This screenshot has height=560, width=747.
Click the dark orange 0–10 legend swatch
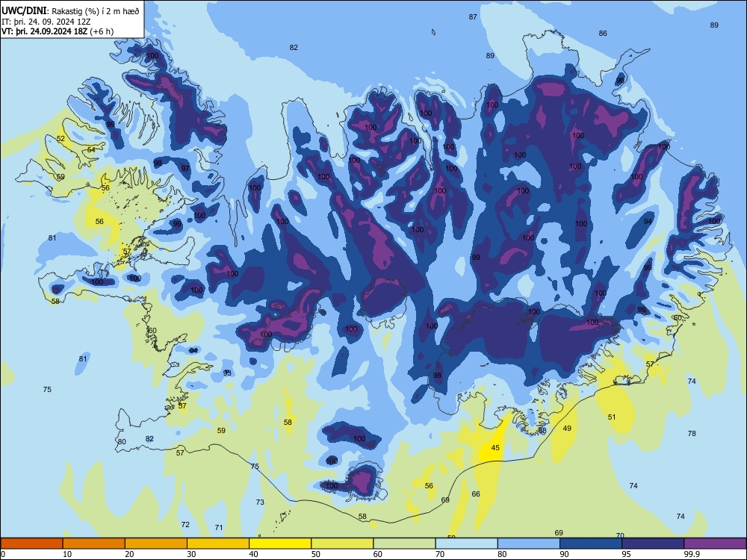coord(31,544)
